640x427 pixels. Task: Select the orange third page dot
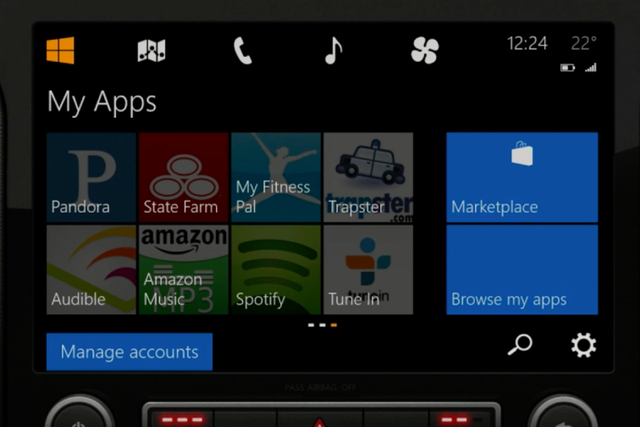[x=334, y=325]
